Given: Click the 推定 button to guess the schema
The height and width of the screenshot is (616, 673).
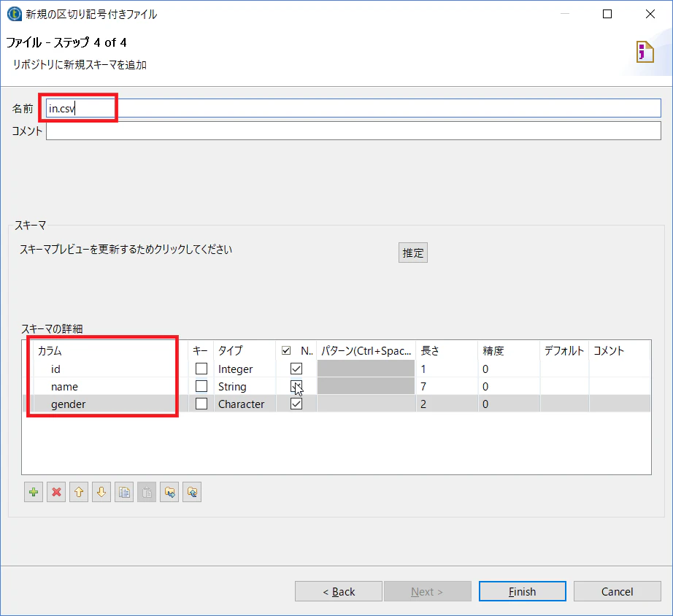Looking at the screenshot, I should pos(413,253).
